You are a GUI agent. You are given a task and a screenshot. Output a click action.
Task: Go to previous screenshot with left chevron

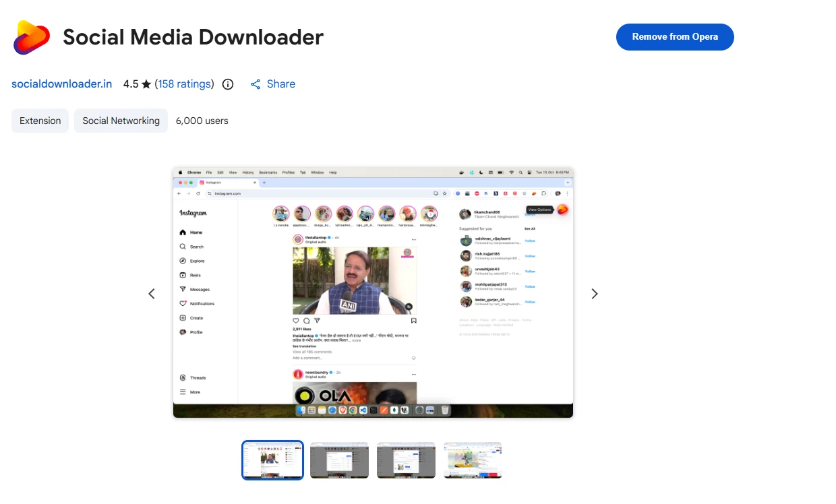(152, 294)
